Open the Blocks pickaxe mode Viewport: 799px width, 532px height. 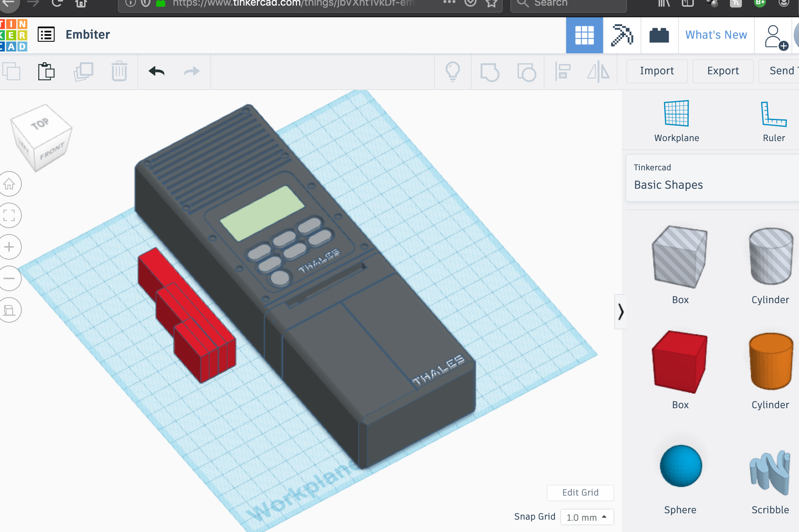pyautogui.click(x=622, y=35)
